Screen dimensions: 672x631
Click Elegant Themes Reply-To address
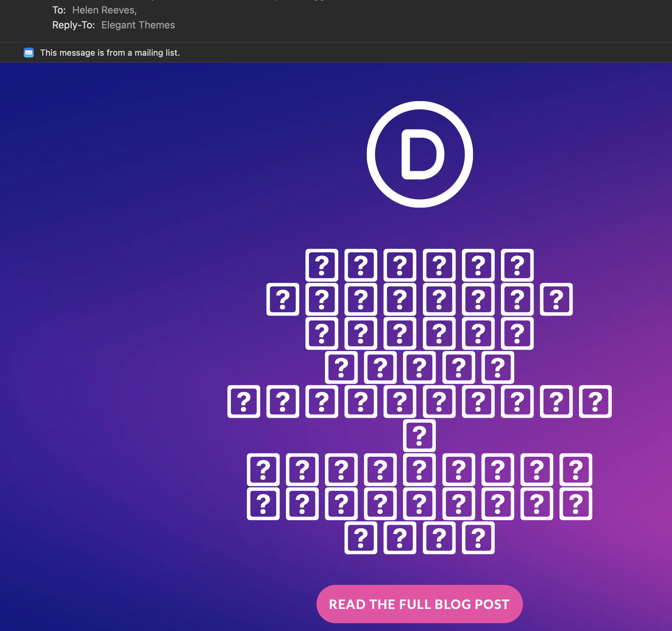pyautogui.click(x=138, y=25)
